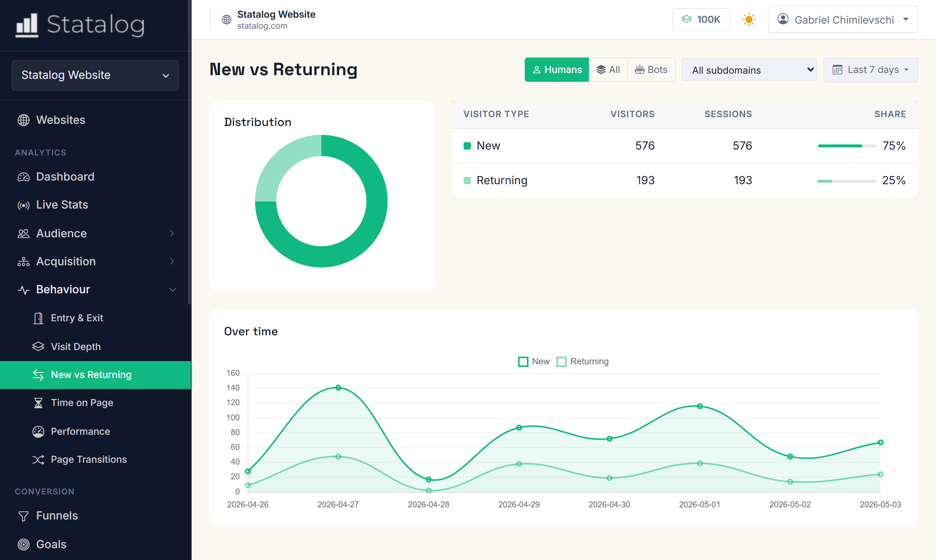Click the 2026-04-27 New data point
This screenshot has height=560, width=936.
pyautogui.click(x=338, y=388)
